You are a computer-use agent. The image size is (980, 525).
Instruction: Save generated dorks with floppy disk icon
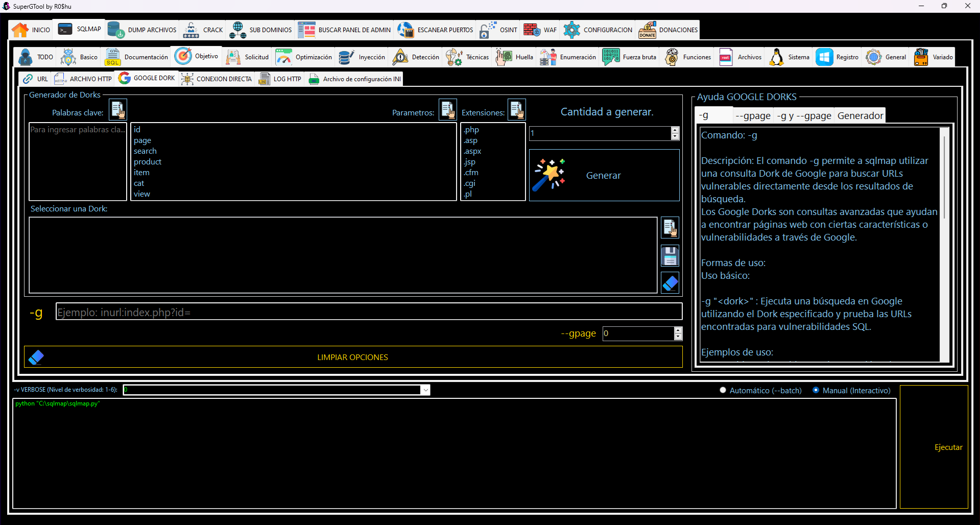(x=670, y=256)
